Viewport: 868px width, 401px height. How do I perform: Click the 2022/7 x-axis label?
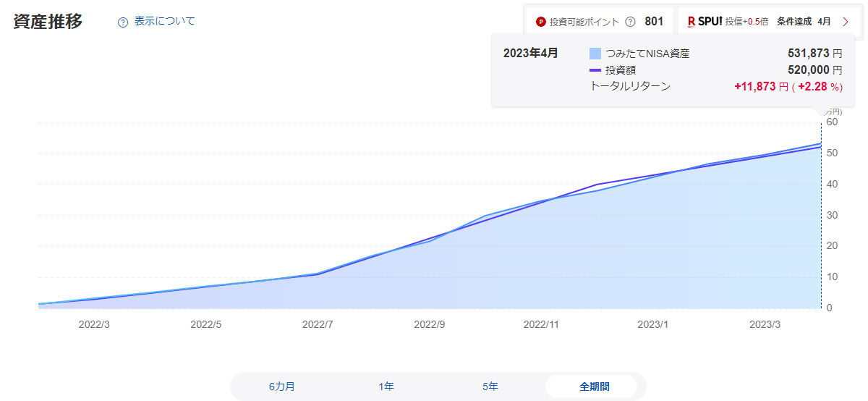318,325
